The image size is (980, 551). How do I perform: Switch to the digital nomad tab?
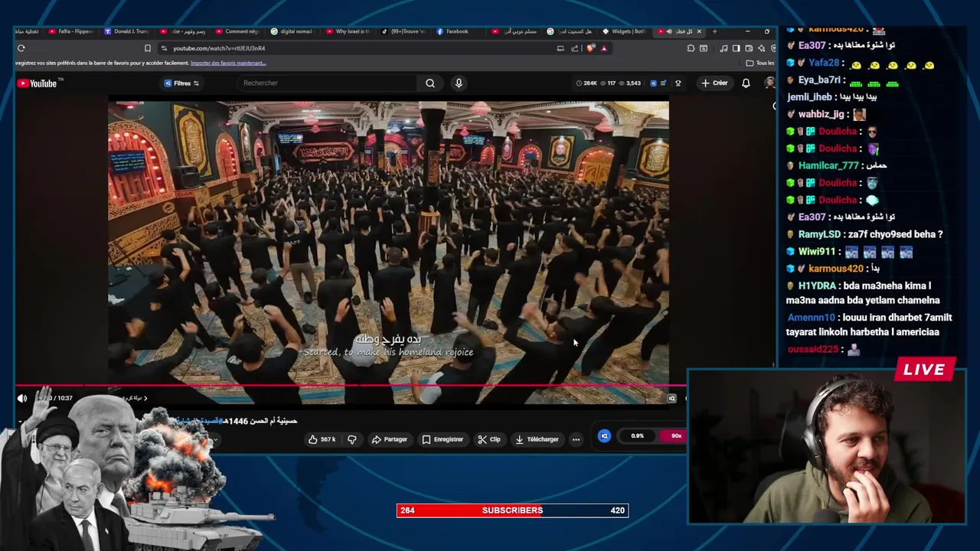[293, 31]
